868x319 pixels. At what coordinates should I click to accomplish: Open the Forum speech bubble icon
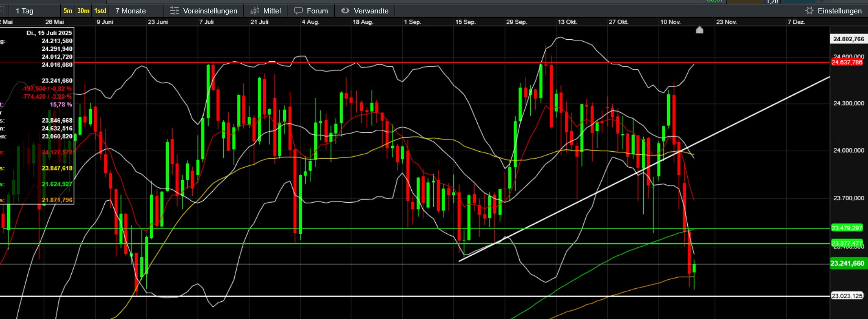click(298, 11)
